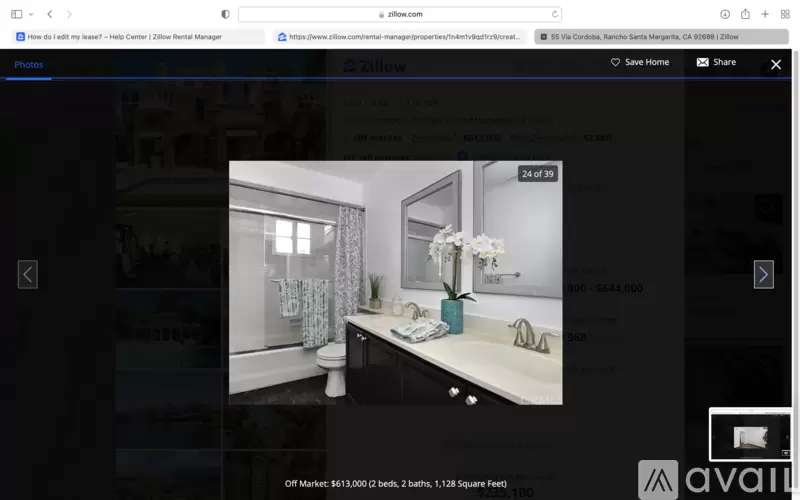The height and width of the screenshot is (500, 800).
Task: Click the zillow.com address bar
Action: point(399,14)
